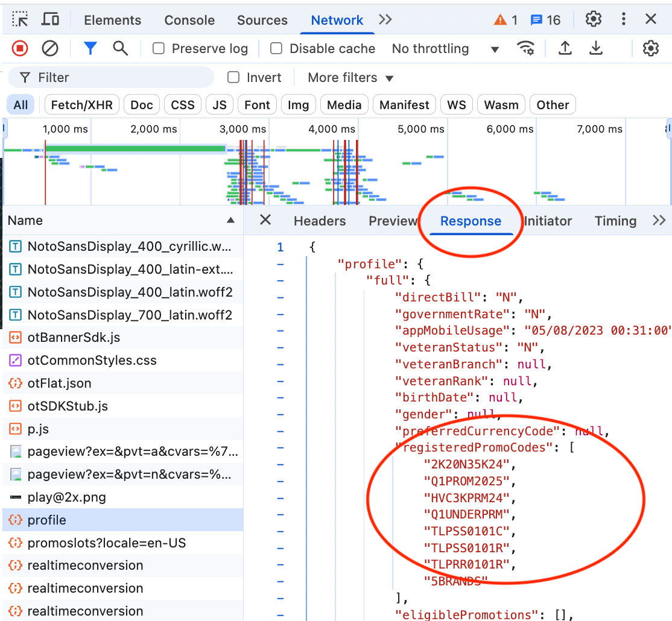Click the promoslots?locale=en-US JSON icon
This screenshot has height=621, width=672.
[16, 543]
